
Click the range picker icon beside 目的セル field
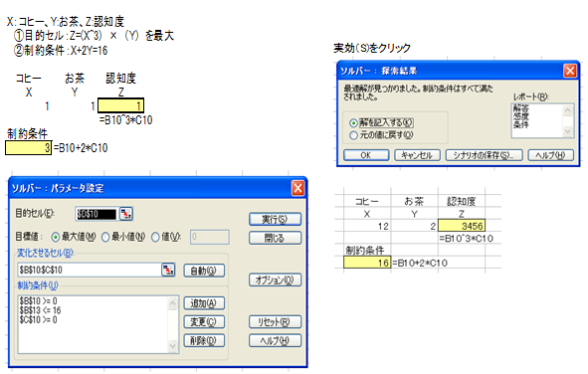coord(126,214)
